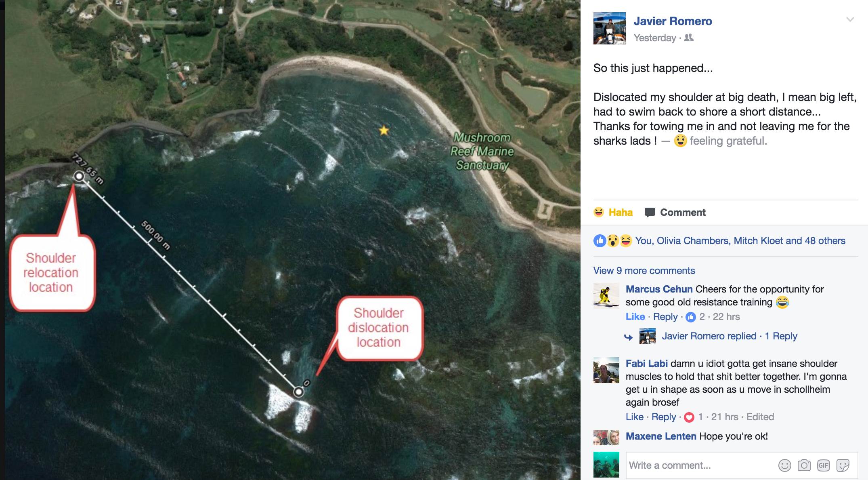The image size is (868, 480).
Task: Like Fabi Labi's comment
Action: pos(634,417)
